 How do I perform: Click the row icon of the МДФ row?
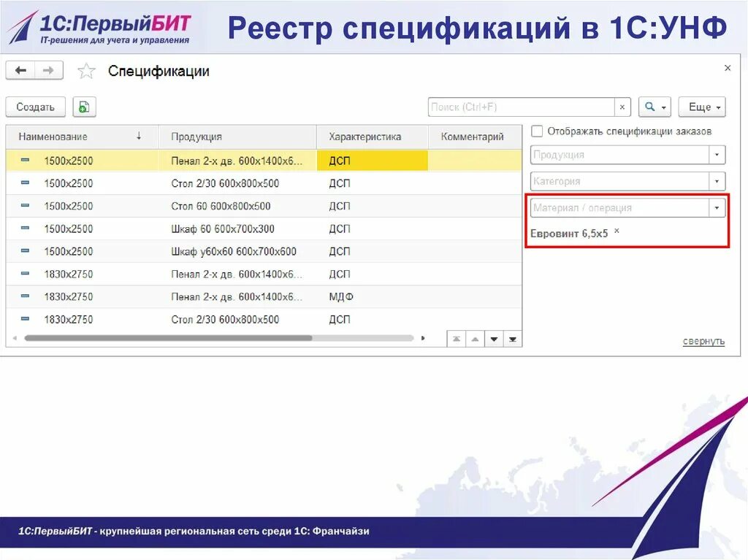(x=26, y=296)
